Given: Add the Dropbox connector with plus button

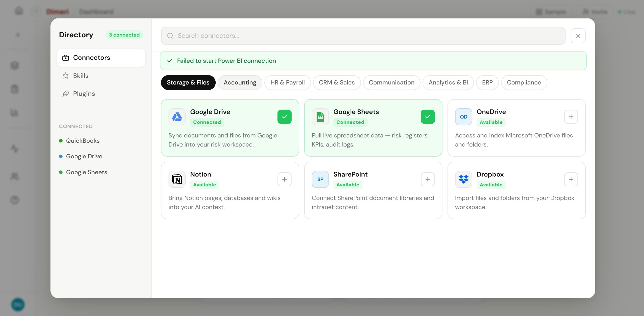Looking at the screenshot, I should point(571,179).
